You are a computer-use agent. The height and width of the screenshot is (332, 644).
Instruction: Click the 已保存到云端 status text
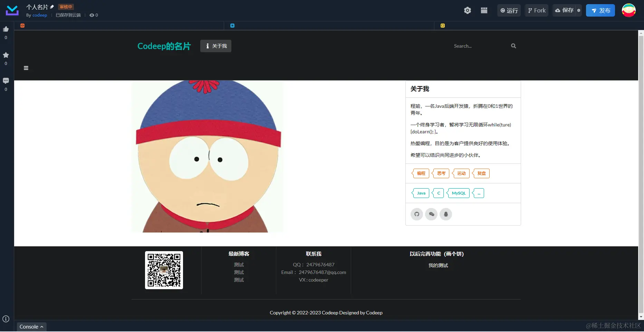[x=68, y=15]
